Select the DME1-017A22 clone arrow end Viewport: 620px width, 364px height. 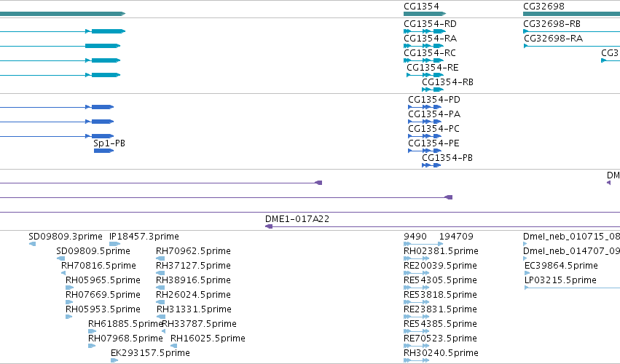(x=269, y=226)
